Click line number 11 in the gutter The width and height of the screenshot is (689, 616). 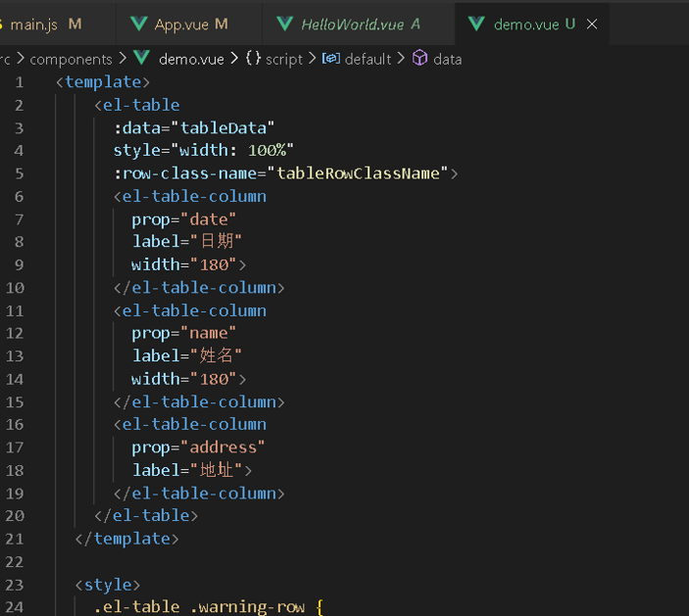[15, 310]
